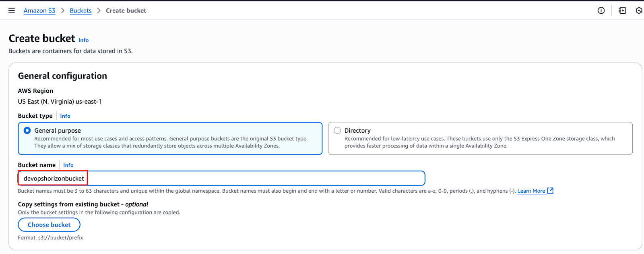Click 'Buckets are containers for data' description
This screenshot has width=644, height=254.
(70, 51)
